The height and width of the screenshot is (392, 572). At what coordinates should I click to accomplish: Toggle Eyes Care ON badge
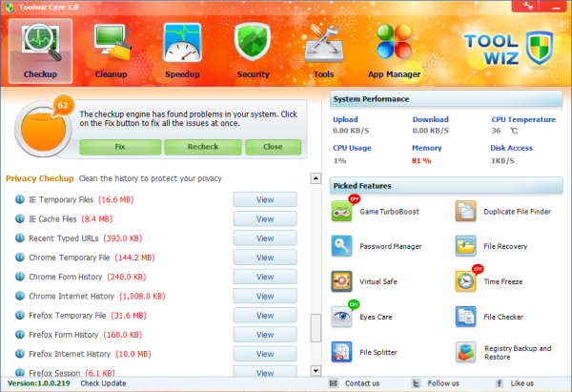(x=354, y=304)
